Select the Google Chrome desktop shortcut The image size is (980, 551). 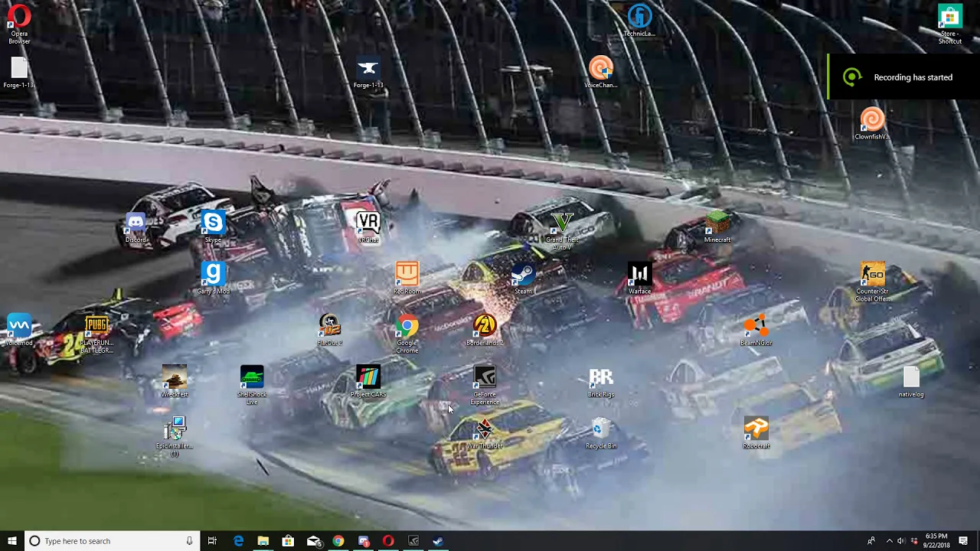pos(407,334)
